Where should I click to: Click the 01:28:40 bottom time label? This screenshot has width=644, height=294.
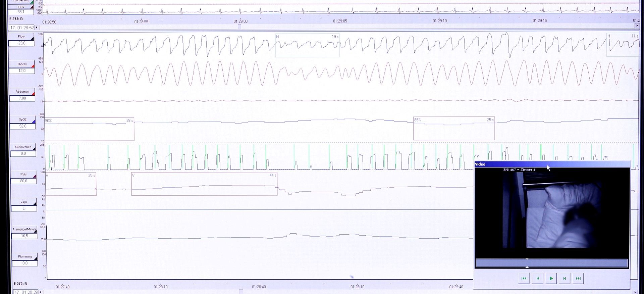(x=259, y=287)
